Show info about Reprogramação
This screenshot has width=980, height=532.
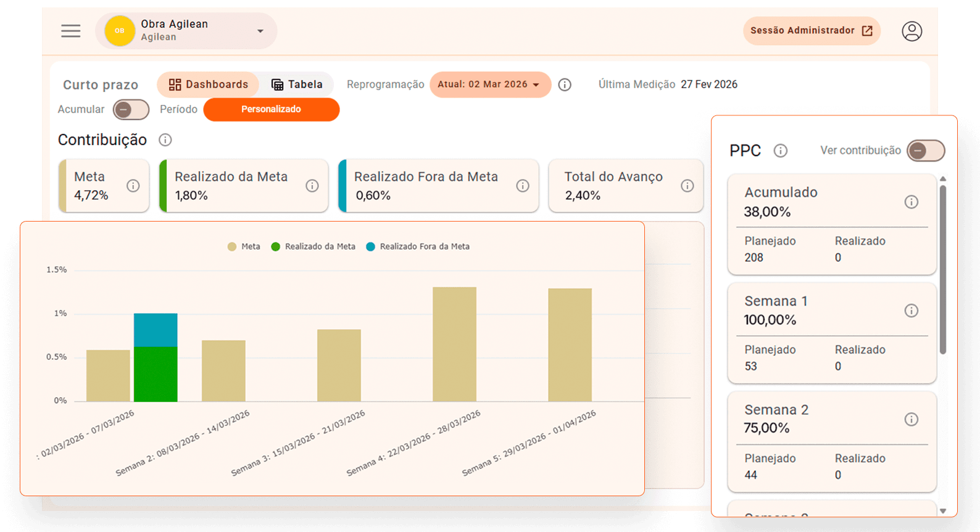click(565, 85)
